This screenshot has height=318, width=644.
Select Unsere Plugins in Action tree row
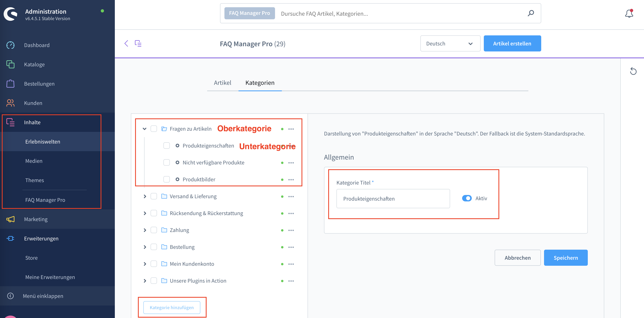pos(198,281)
